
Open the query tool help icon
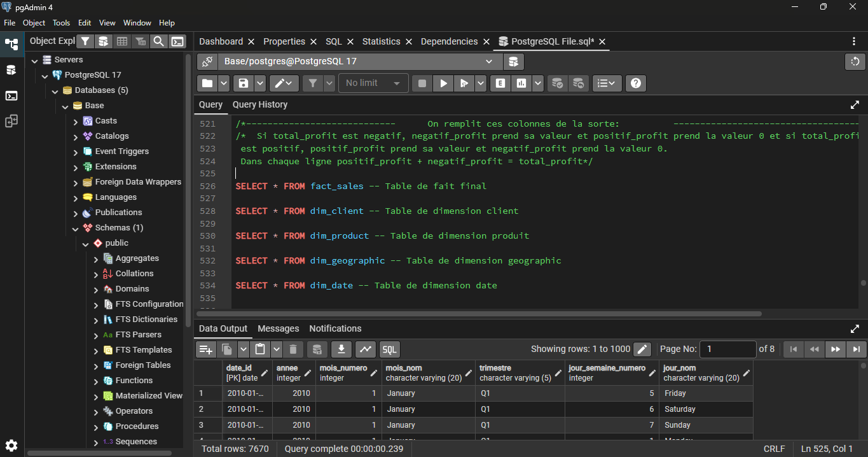coord(635,83)
